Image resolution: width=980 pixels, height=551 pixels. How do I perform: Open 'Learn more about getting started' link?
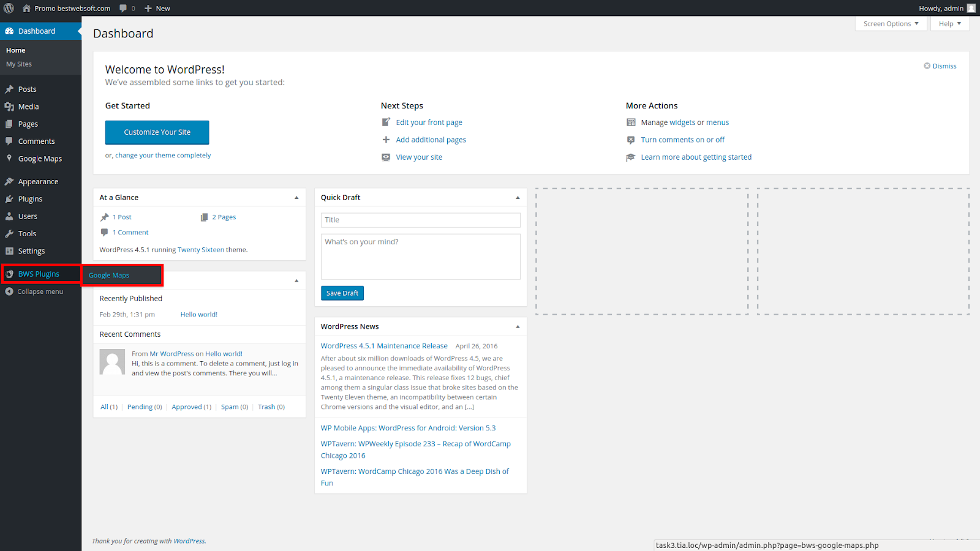696,157
